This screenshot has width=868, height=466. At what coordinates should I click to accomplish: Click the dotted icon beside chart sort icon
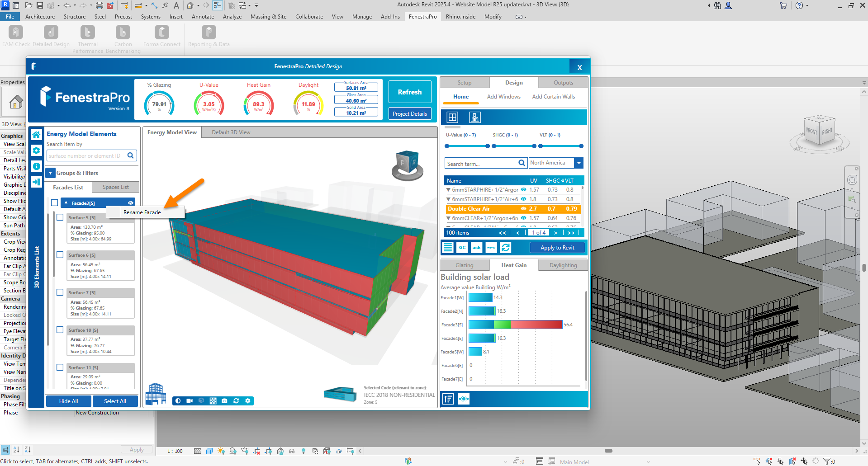tap(464, 399)
